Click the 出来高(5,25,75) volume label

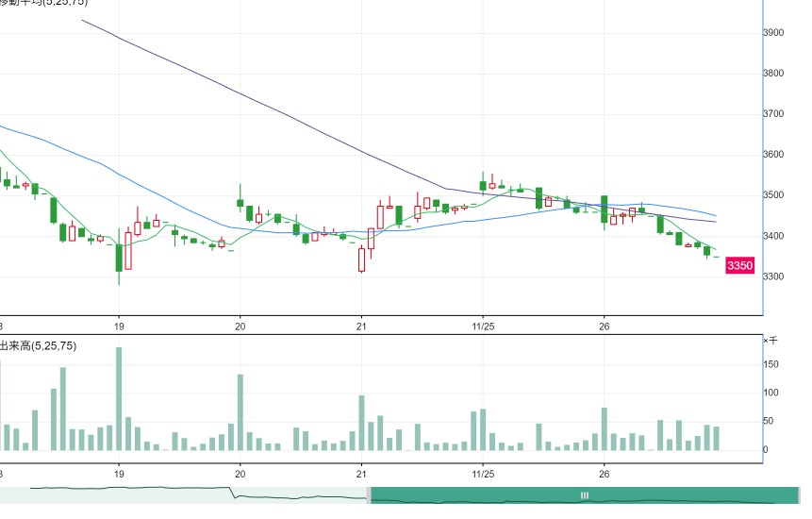38,345
